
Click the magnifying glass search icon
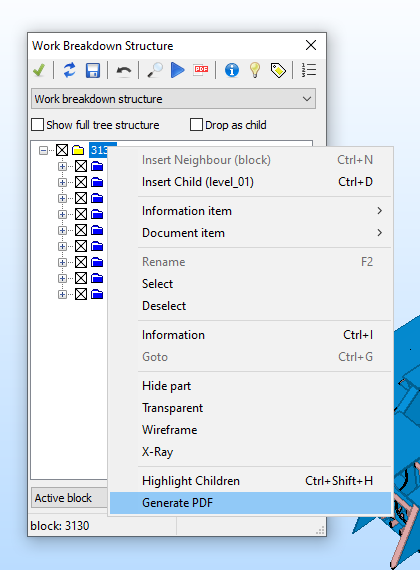pos(155,70)
